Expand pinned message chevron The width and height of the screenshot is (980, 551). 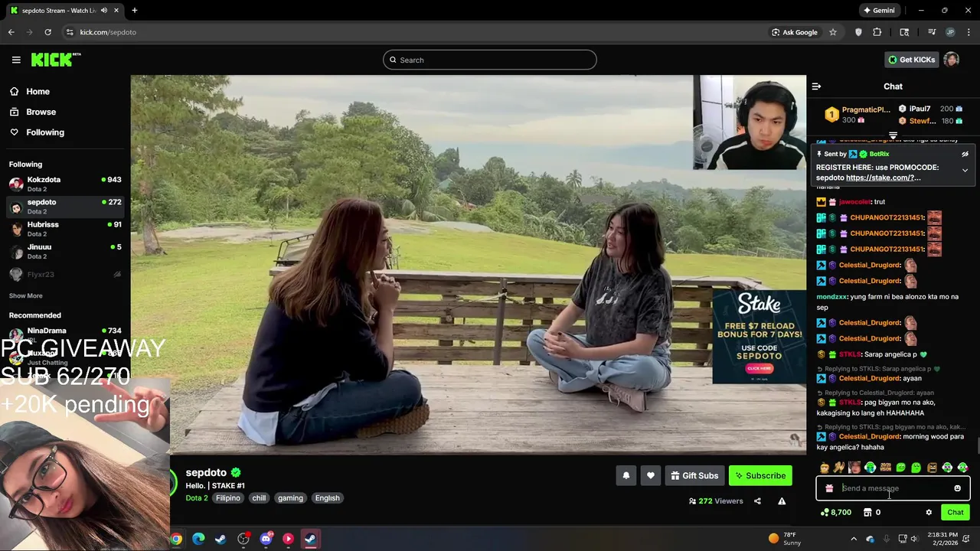point(965,171)
